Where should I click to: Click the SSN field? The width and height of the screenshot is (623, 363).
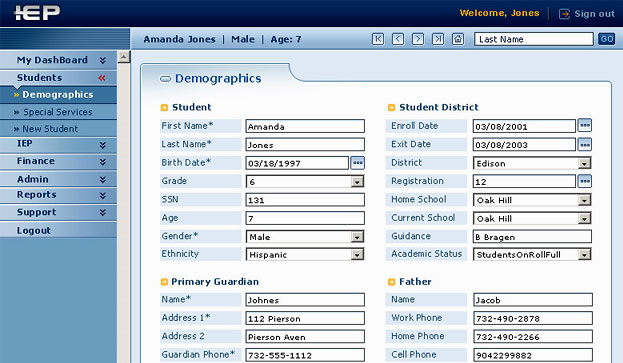[x=305, y=200]
